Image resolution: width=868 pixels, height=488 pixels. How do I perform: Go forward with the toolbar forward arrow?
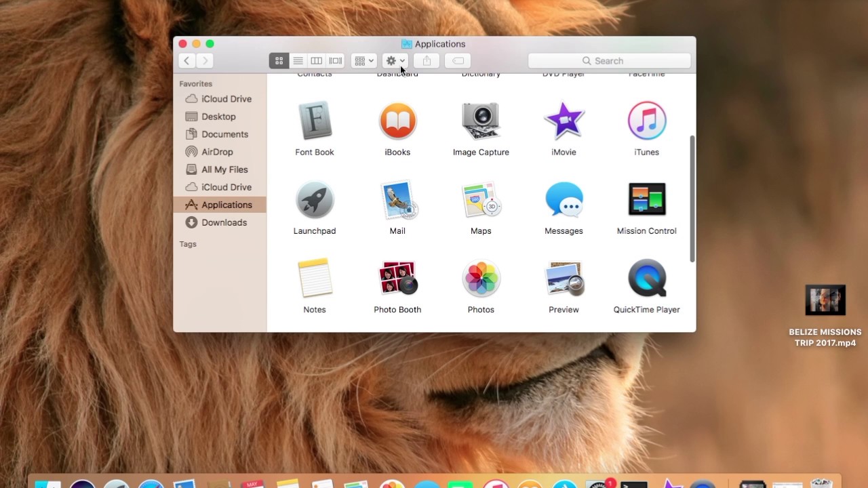point(205,61)
